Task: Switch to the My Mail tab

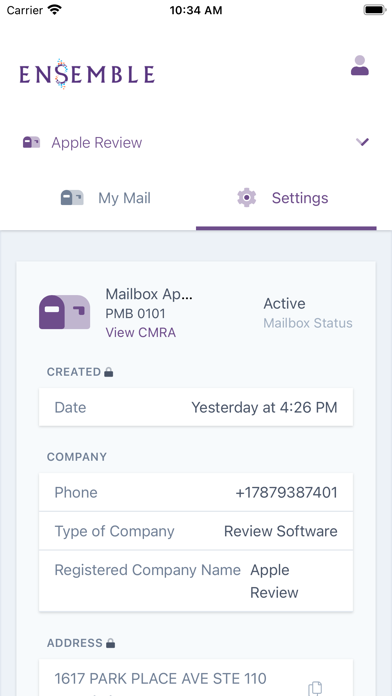Action: click(x=106, y=198)
